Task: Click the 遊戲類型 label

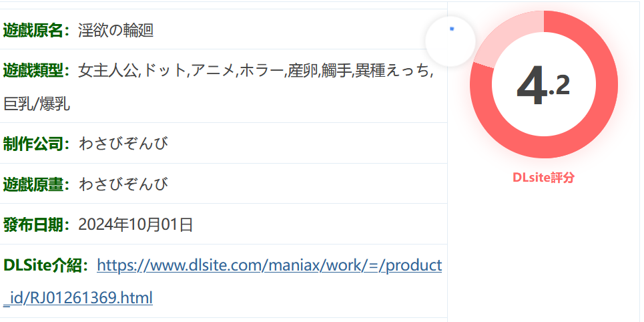Action: (36, 70)
